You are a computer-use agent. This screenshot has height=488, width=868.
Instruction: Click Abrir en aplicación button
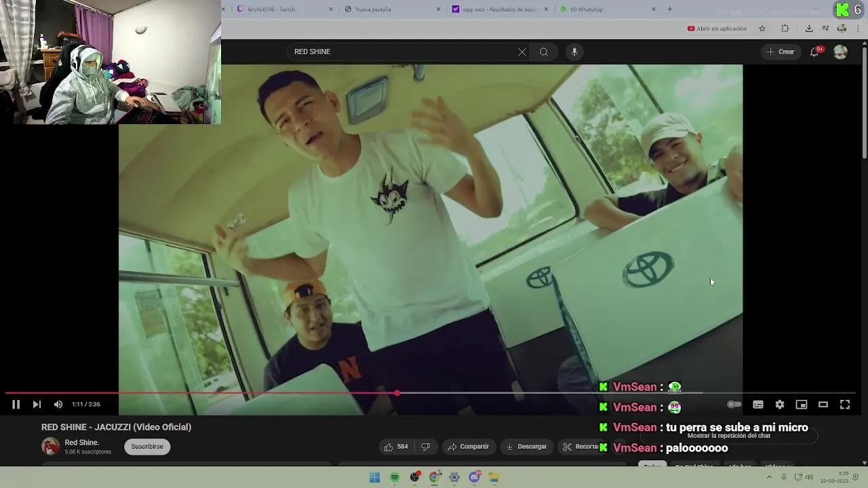pyautogui.click(x=717, y=28)
